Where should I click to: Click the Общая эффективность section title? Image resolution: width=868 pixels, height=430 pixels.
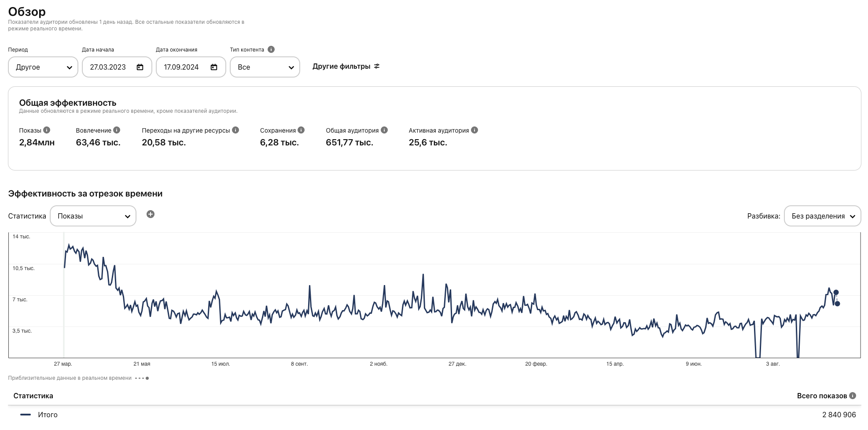[68, 103]
